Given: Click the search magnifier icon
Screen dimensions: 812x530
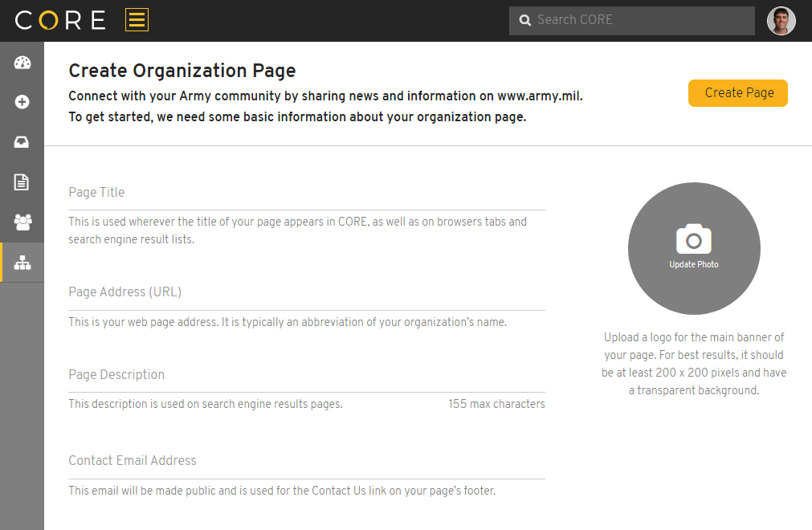Looking at the screenshot, I should tap(525, 20).
